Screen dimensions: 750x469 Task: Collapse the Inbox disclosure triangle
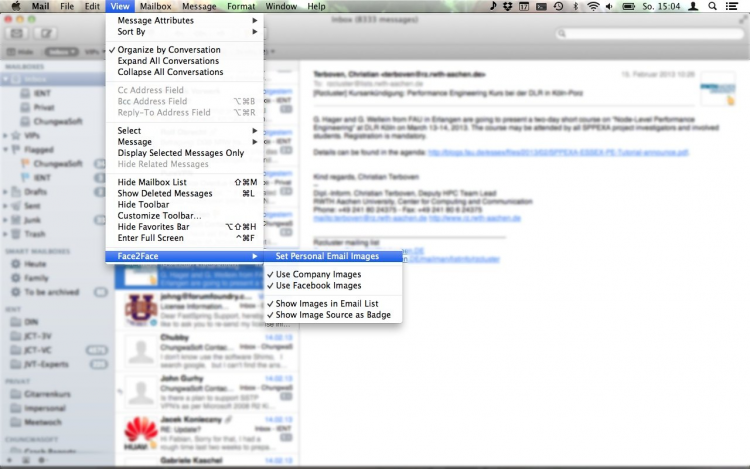[6, 79]
